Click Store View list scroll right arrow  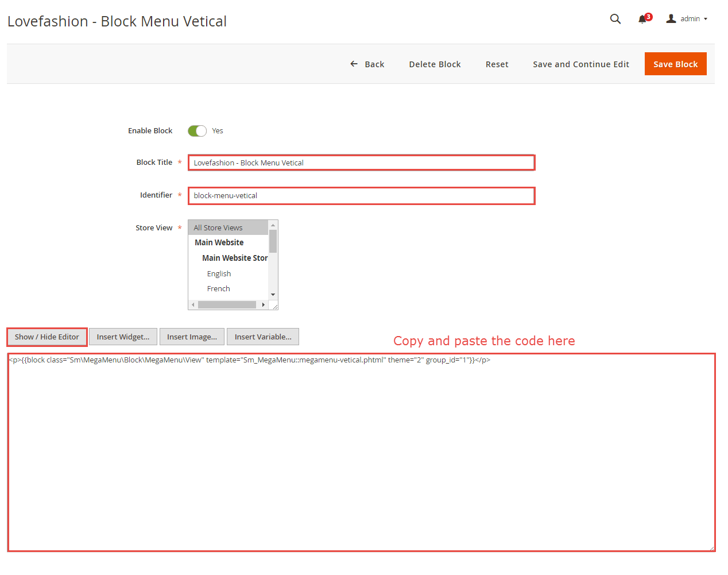click(x=264, y=304)
